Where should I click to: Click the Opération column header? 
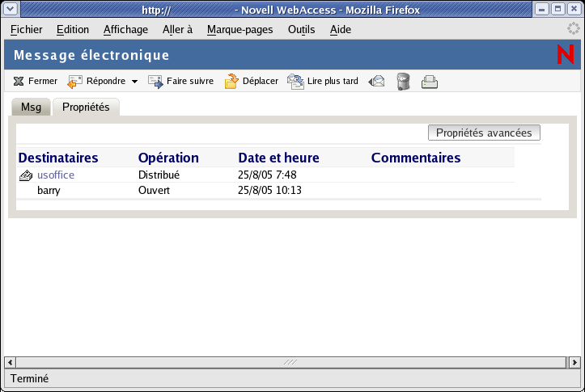(x=168, y=158)
